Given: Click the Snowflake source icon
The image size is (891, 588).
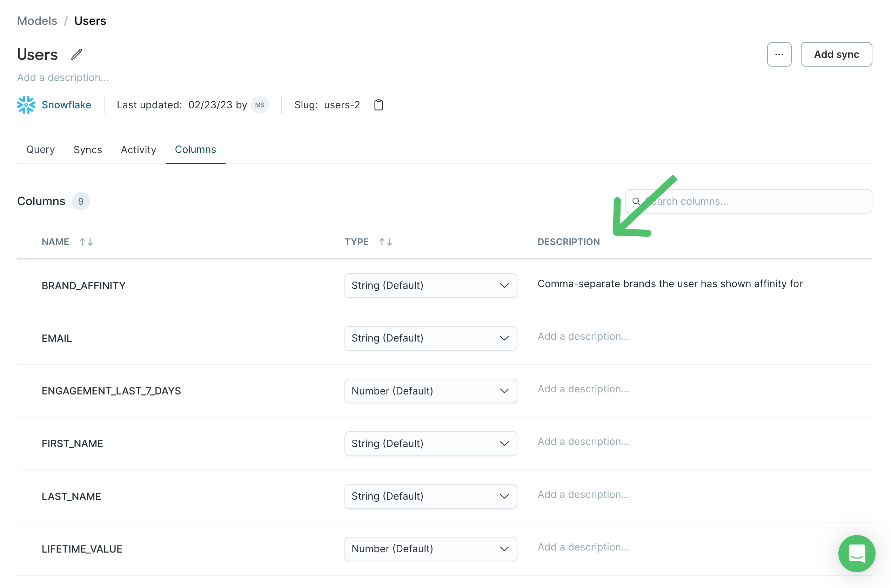Looking at the screenshot, I should (x=26, y=105).
